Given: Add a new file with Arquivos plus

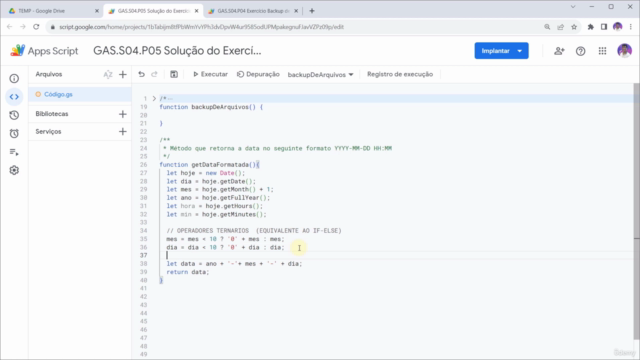Looking at the screenshot, I should pyautogui.click(x=123, y=74).
